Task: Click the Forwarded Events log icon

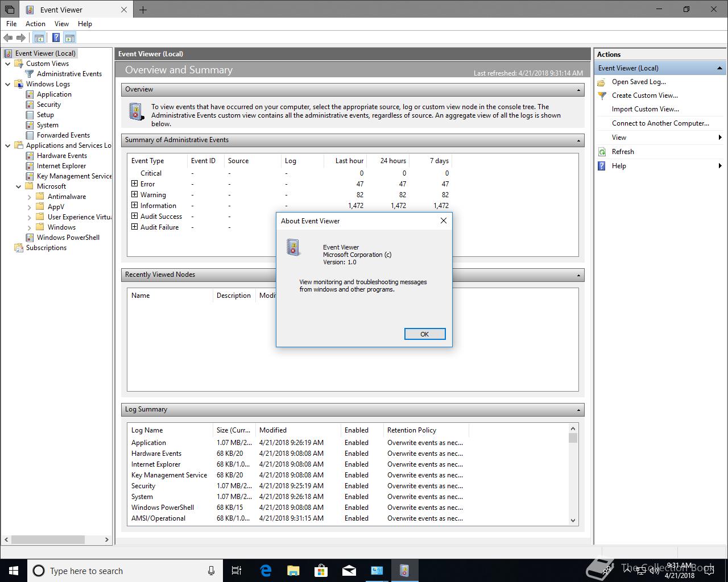Action: tap(30, 135)
